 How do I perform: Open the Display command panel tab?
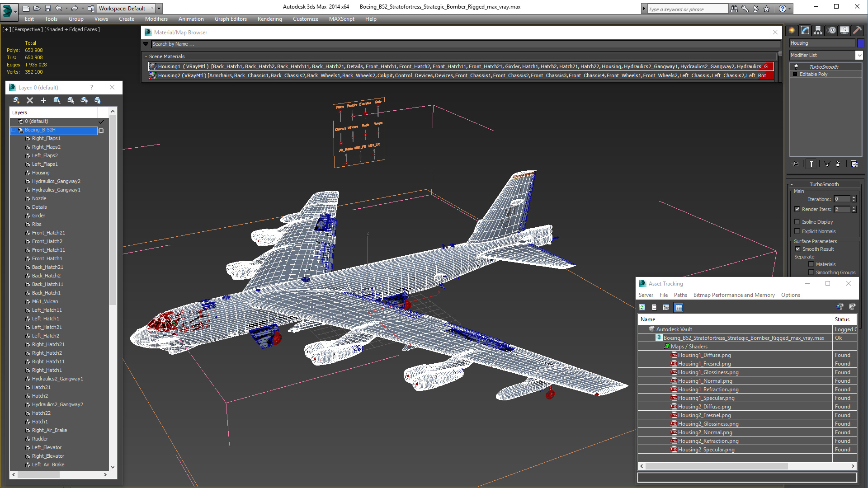[x=844, y=30]
